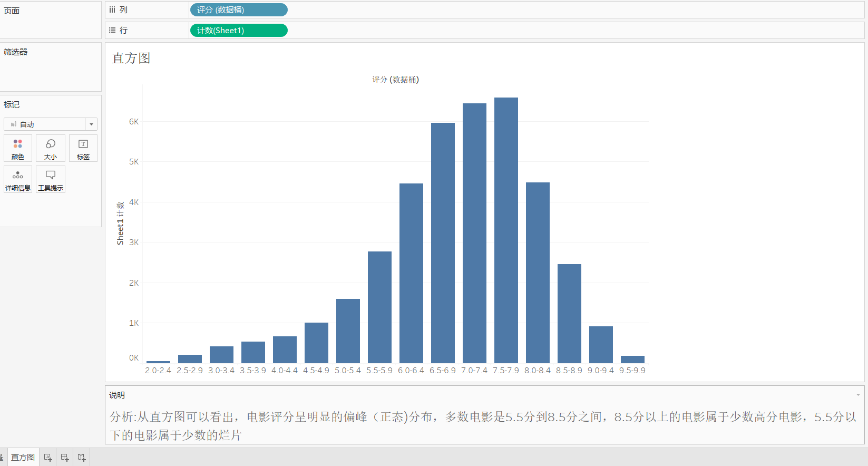
Task: Add a new worksheet via tab icon
Action: tap(48, 458)
